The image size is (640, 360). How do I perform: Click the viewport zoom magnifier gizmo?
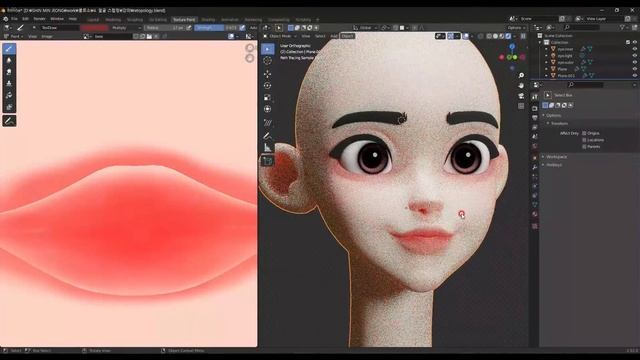521,76
